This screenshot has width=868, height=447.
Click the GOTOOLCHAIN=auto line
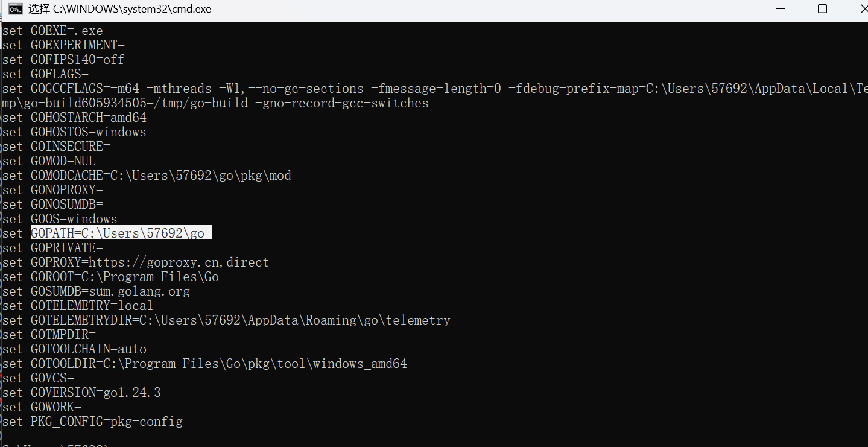point(74,349)
